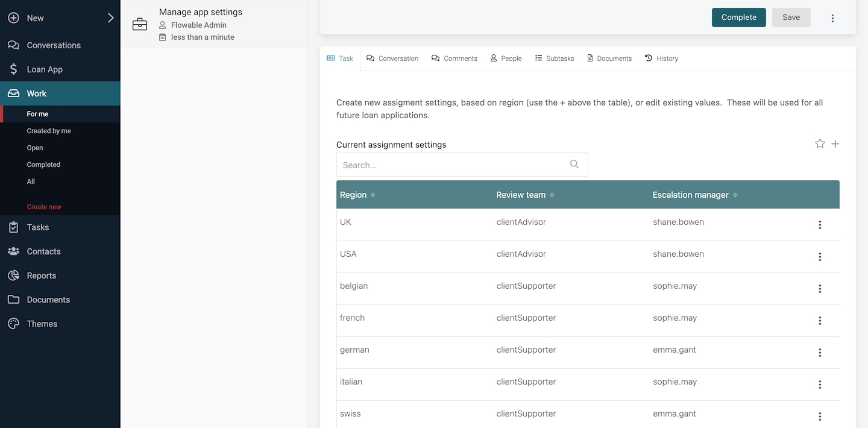
Task: Click the Create new link
Action: tap(44, 207)
